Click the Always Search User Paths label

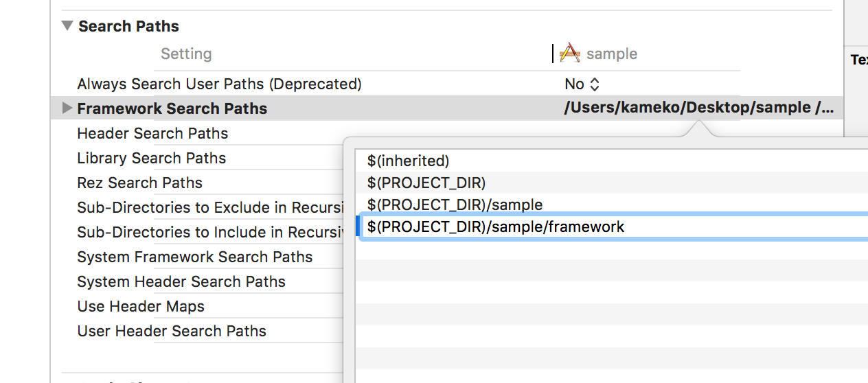coord(219,84)
